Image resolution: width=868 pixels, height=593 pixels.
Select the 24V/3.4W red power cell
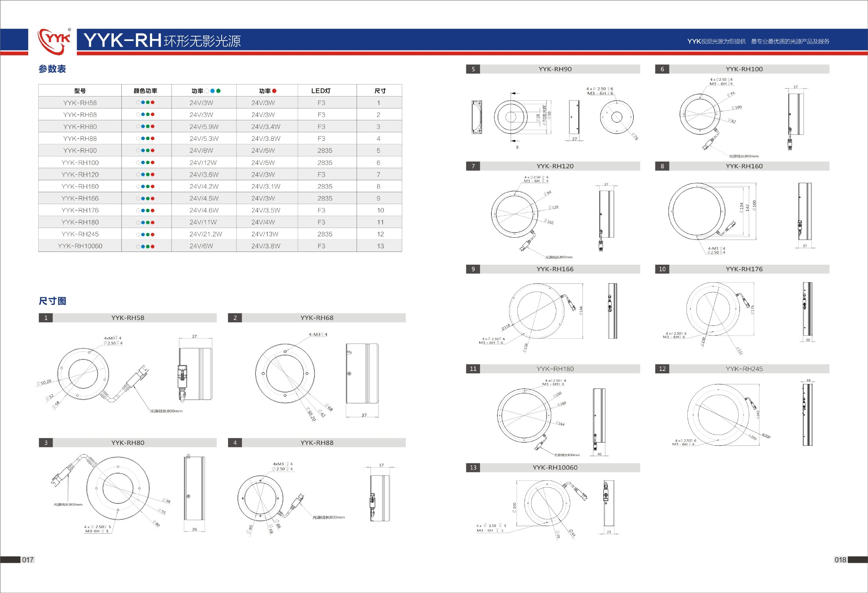(x=267, y=127)
